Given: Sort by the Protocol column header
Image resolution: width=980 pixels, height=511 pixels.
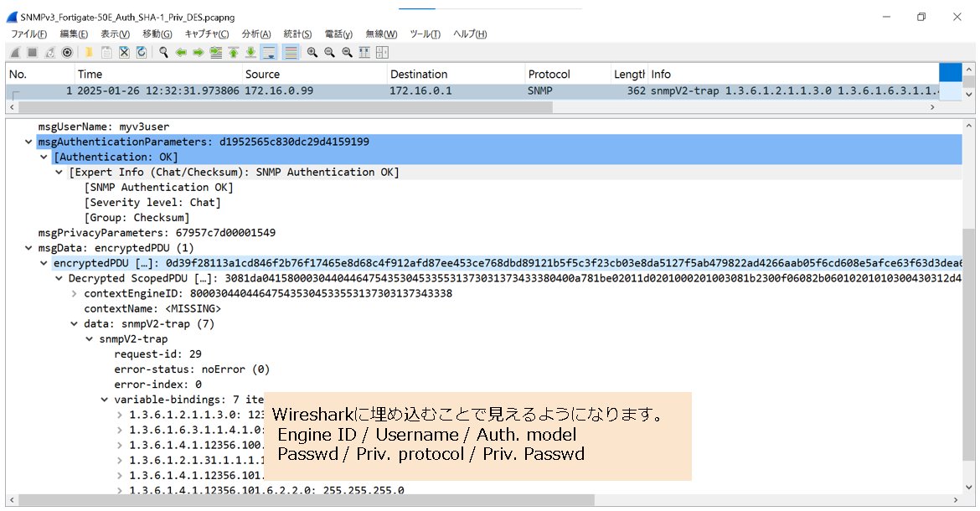Looking at the screenshot, I should click(568, 75).
